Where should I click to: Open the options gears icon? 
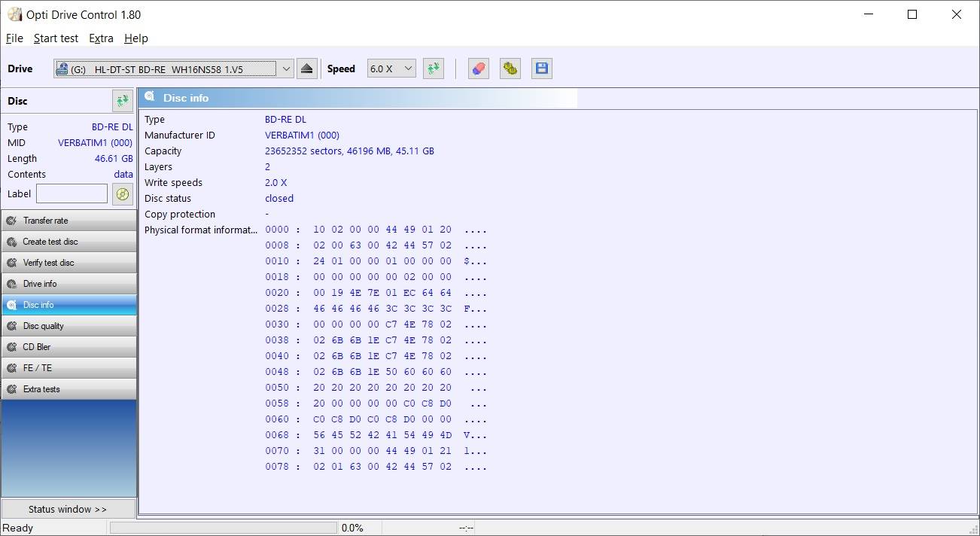tap(510, 69)
